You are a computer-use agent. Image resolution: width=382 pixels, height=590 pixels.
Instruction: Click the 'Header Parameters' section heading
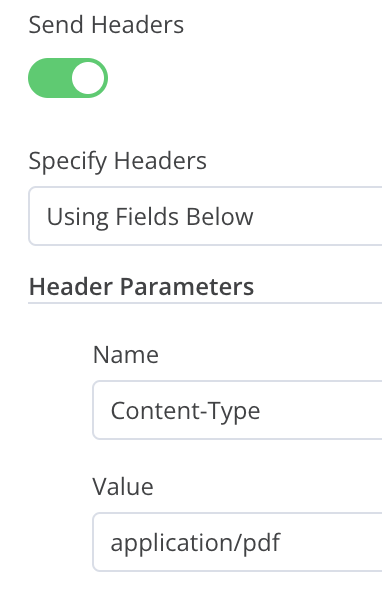tap(142, 286)
